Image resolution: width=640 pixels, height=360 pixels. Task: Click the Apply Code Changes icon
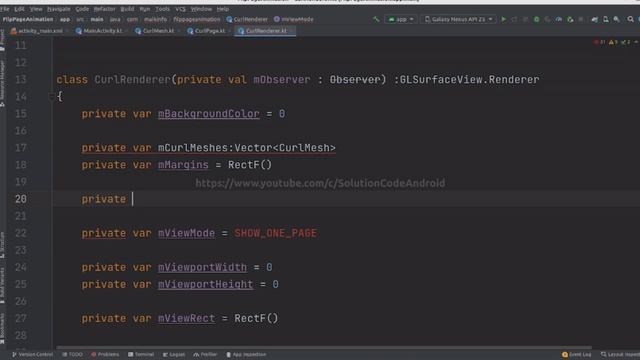[525, 19]
